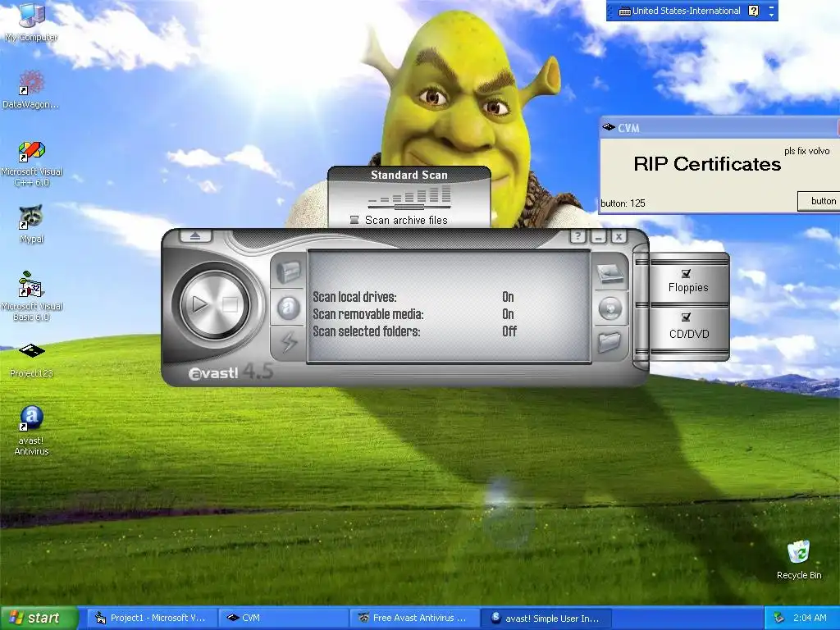Open avast menu via the eject button

coord(195,236)
